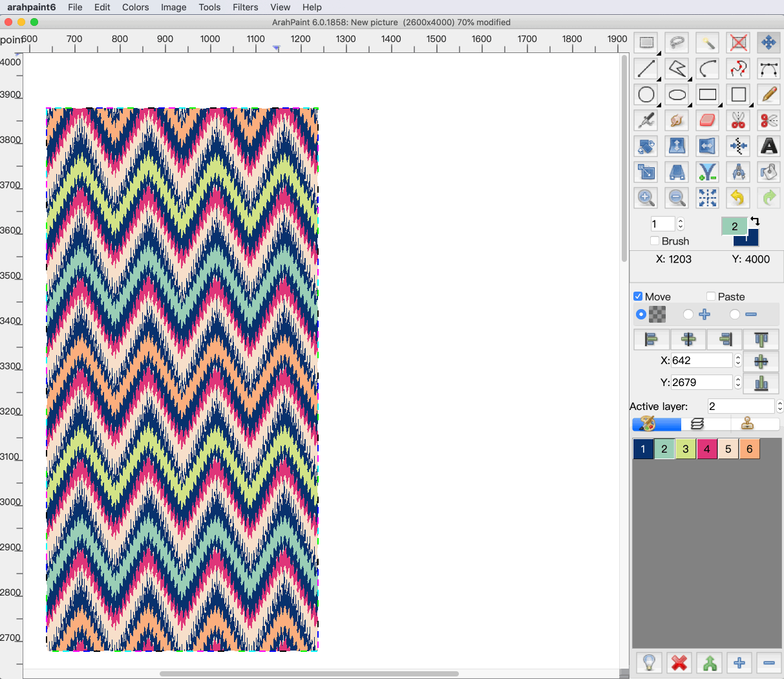Click the align vertical center button
The height and width of the screenshot is (679, 784).
(761, 361)
